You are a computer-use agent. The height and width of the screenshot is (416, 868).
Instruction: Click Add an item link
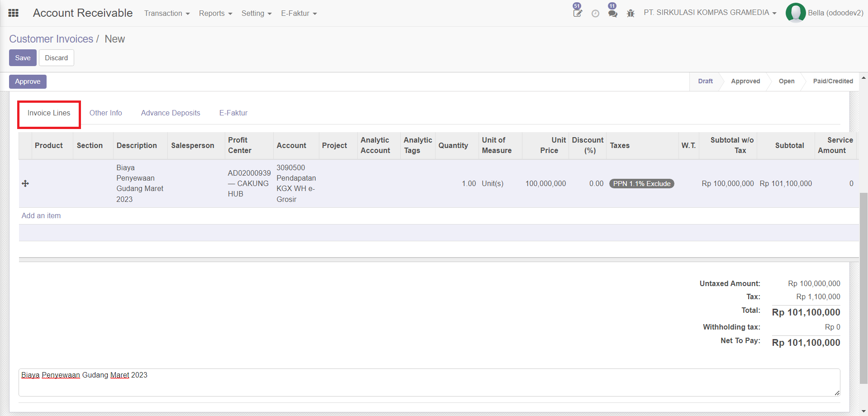click(41, 216)
